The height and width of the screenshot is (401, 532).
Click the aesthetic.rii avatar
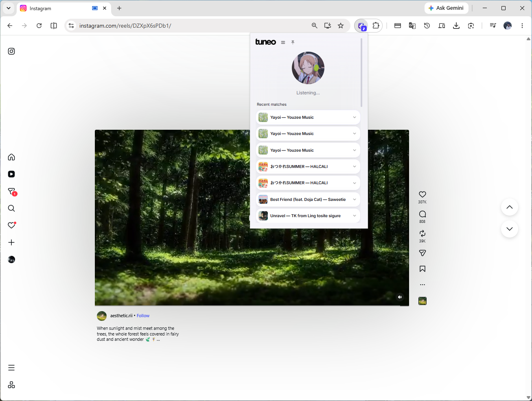point(102,316)
